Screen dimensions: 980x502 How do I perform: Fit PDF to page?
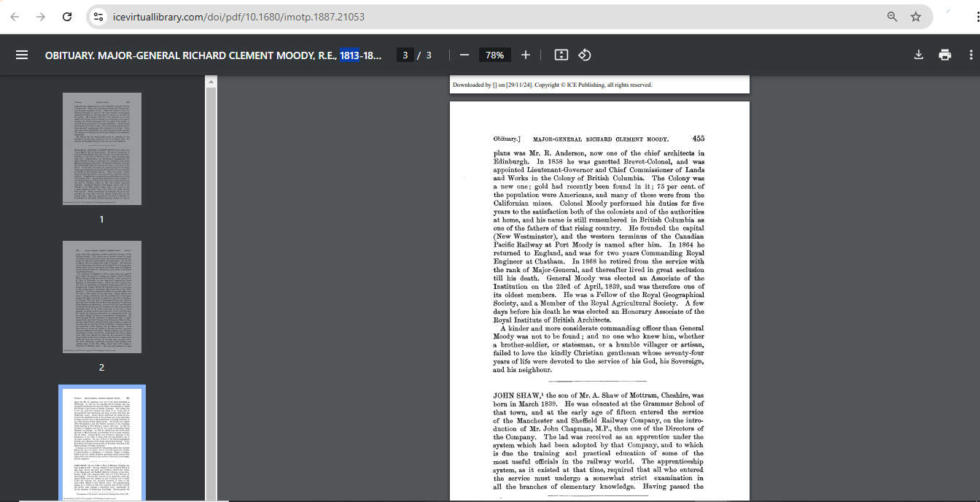[x=561, y=55]
